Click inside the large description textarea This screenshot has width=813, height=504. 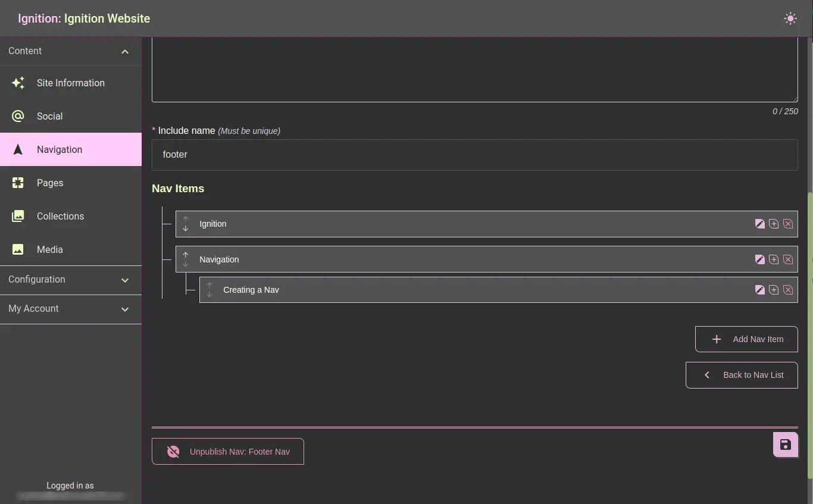click(x=475, y=70)
